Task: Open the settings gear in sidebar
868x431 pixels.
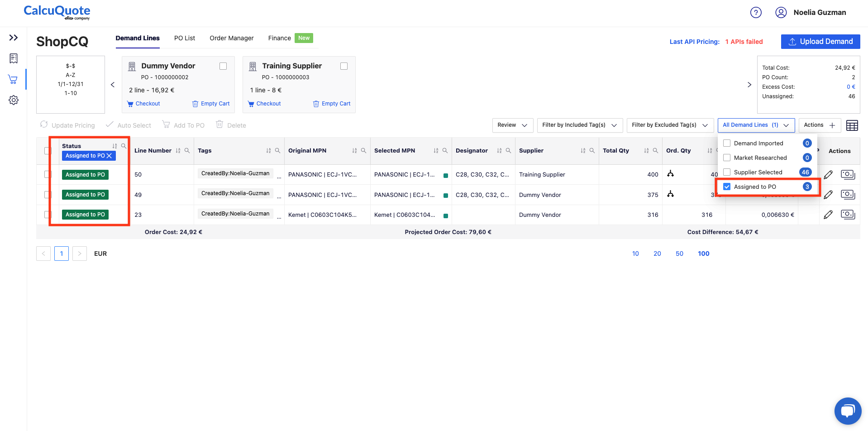Action: pyautogui.click(x=14, y=100)
